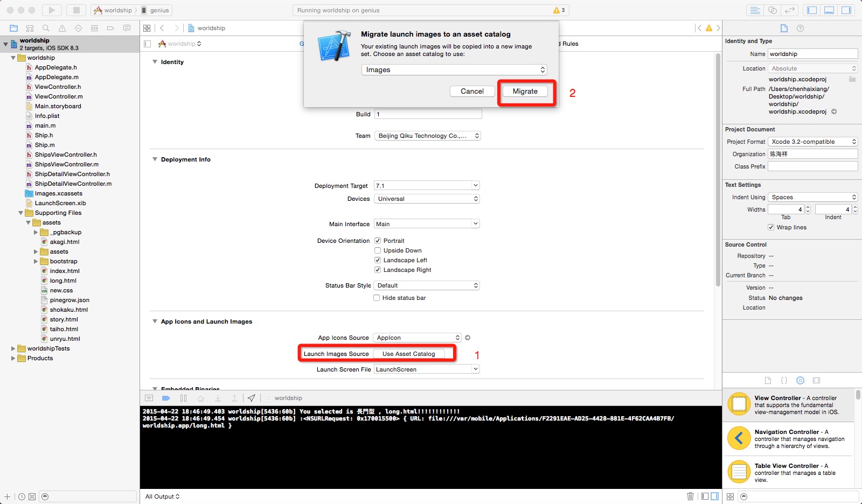Open the Project Format dropdown
The height and width of the screenshot is (504, 862).
coord(812,142)
